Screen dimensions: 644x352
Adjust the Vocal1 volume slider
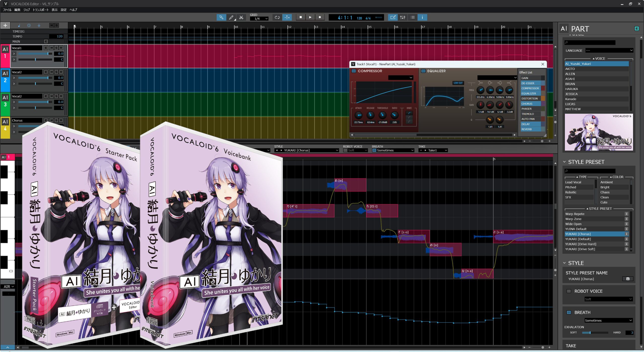(35, 54)
